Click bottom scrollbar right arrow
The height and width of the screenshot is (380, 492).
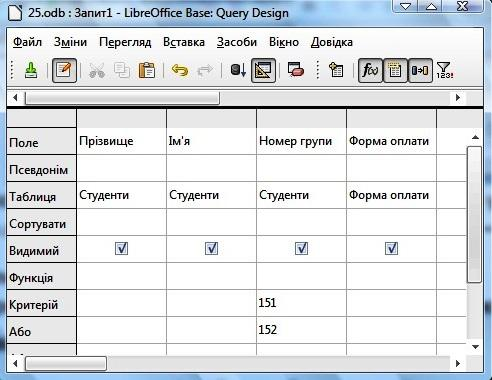click(x=458, y=363)
